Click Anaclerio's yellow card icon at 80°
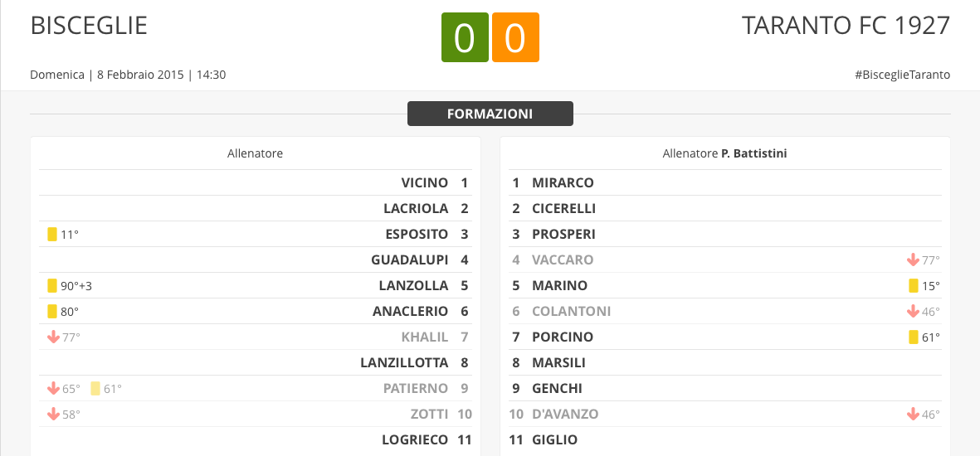The height and width of the screenshot is (456, 980). click(52, 311)
